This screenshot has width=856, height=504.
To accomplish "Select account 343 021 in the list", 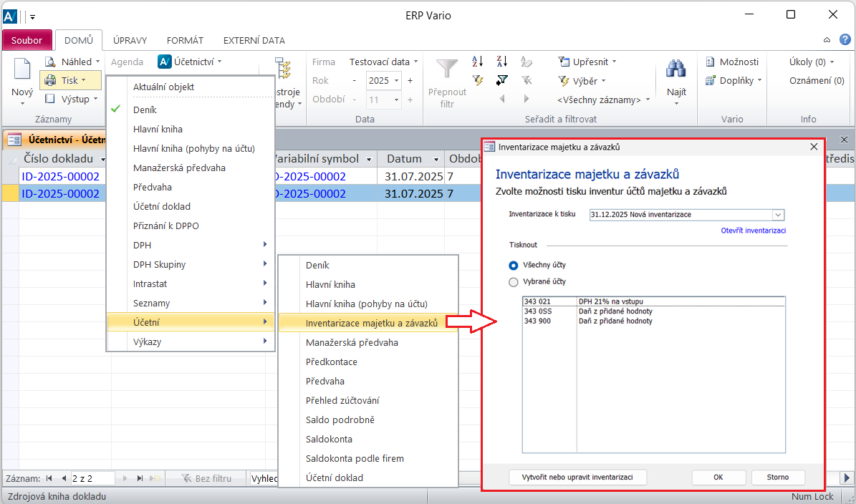I will coord(537,302).
